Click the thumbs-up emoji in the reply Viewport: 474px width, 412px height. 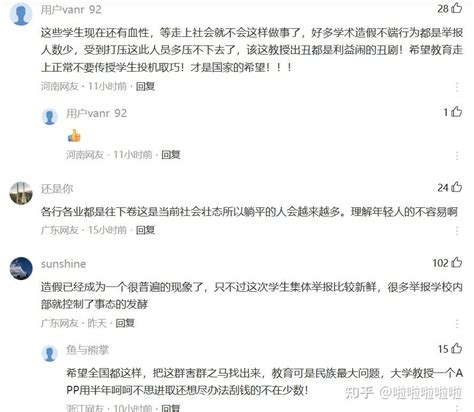(x=74, y=136)
